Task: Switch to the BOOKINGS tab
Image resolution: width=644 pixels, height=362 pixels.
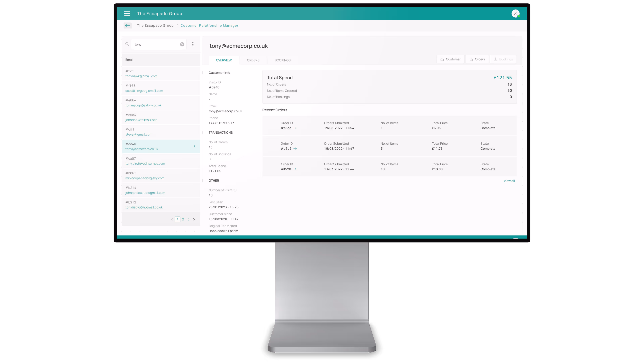Action: pyautogui.click(x=282, y=60)
